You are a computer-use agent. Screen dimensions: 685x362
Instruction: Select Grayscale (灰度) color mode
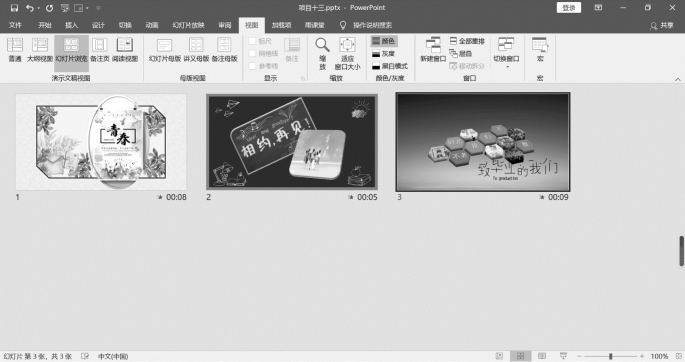(384, 54)
